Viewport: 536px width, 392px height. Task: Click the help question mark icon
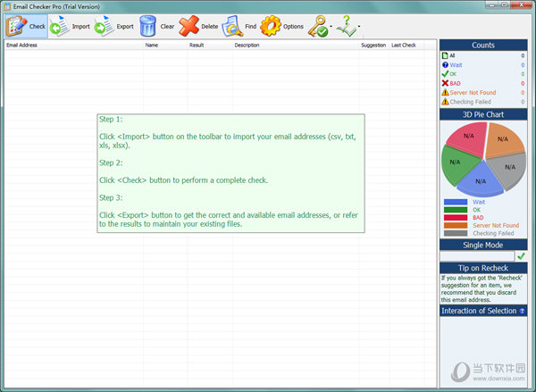point(346,26)
